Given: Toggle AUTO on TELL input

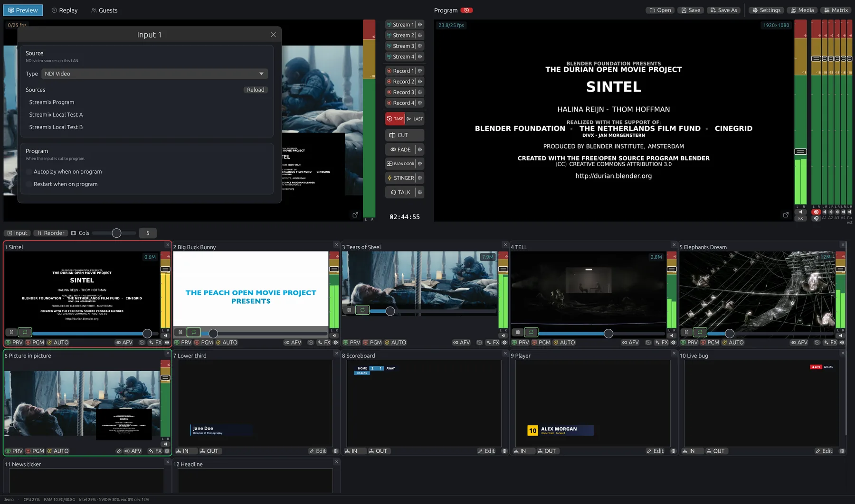Looking at the screenshot, I should 564,343.
